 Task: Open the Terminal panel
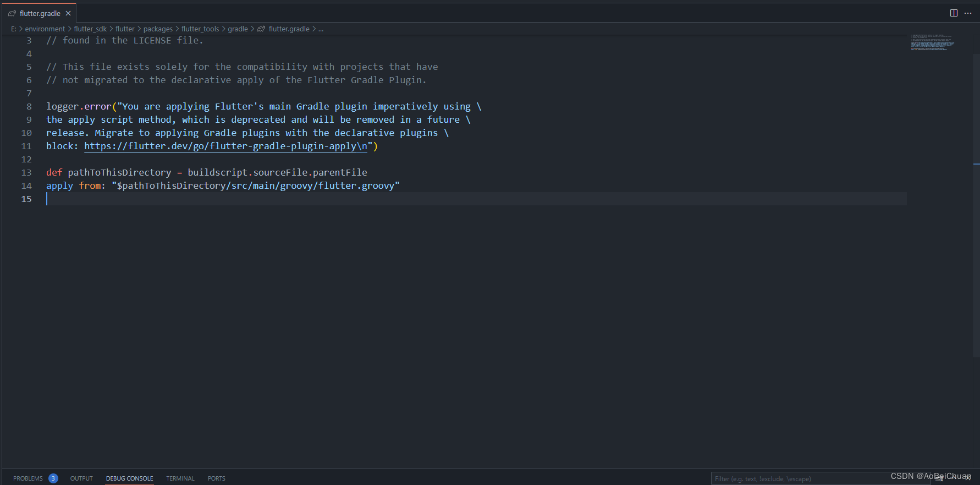(180, 478)
